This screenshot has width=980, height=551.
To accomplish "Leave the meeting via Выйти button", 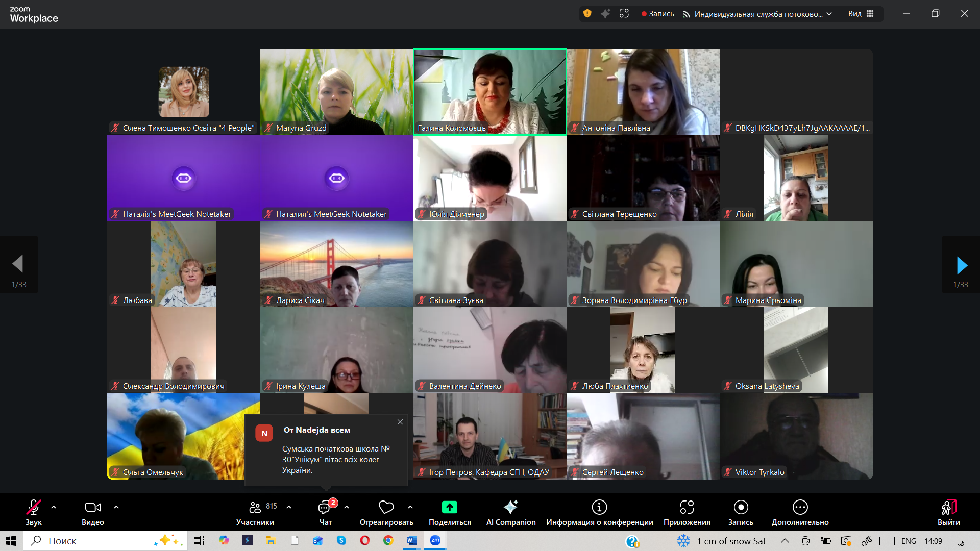I will (x=948, y=507).
